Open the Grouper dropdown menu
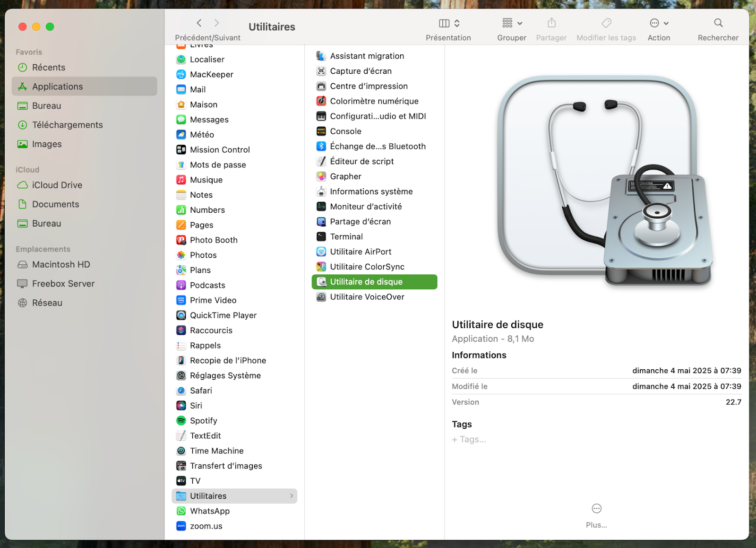Image resolution: width=756 pixels, height=548 pixels. [x=511, y=23]
